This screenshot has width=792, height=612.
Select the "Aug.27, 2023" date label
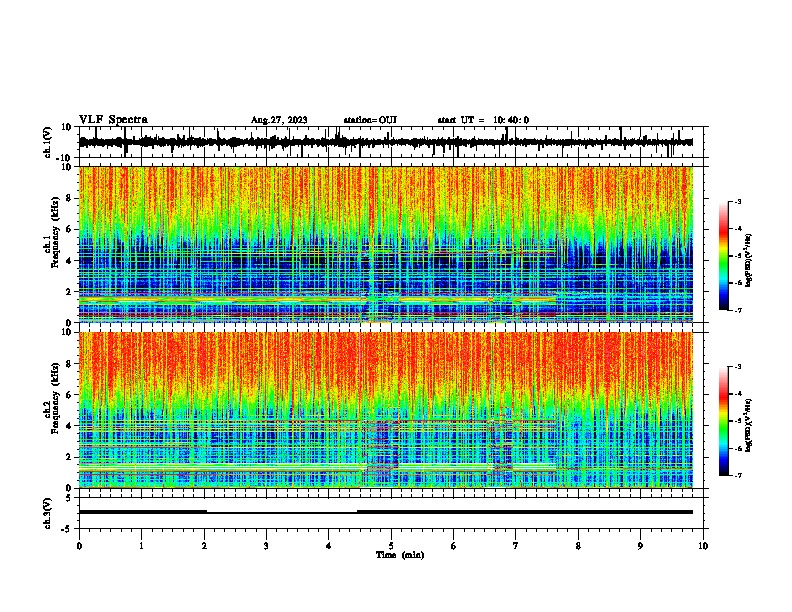pos(279,120)
